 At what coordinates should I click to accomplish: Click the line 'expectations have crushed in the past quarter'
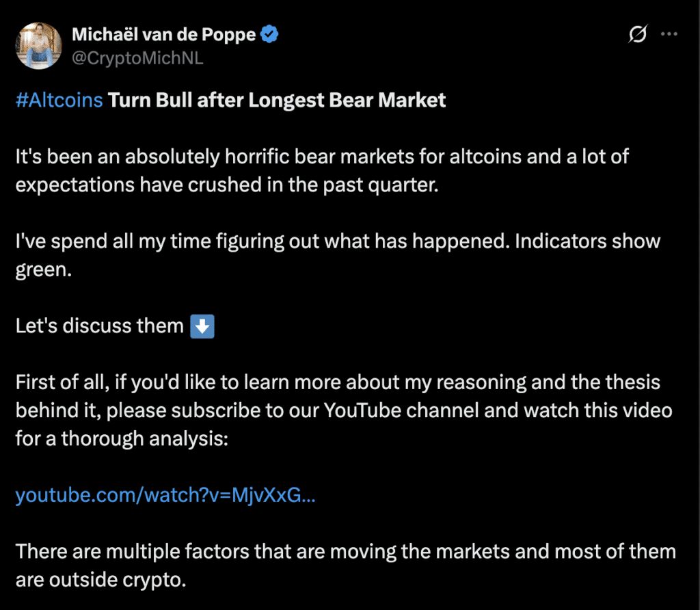[x=226, y=185]
